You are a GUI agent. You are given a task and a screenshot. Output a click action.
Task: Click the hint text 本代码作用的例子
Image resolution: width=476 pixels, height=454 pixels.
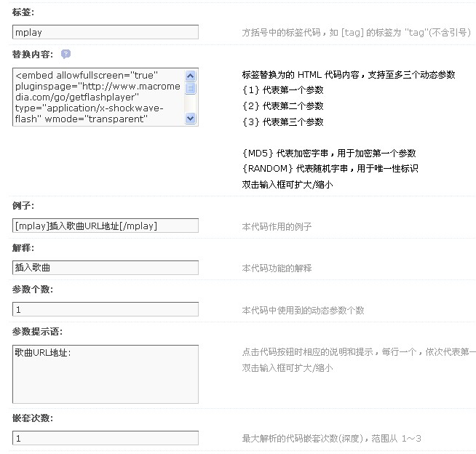(x=277, y=227)
